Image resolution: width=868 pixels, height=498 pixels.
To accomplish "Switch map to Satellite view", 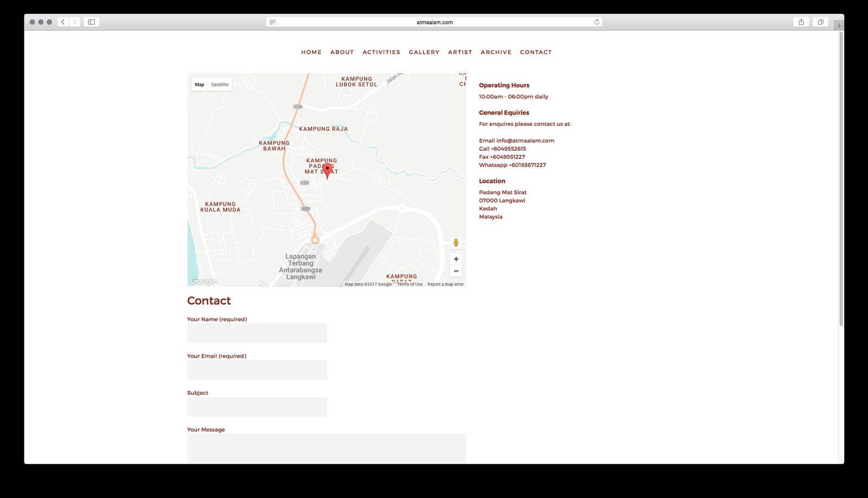I will pos(220,85).
